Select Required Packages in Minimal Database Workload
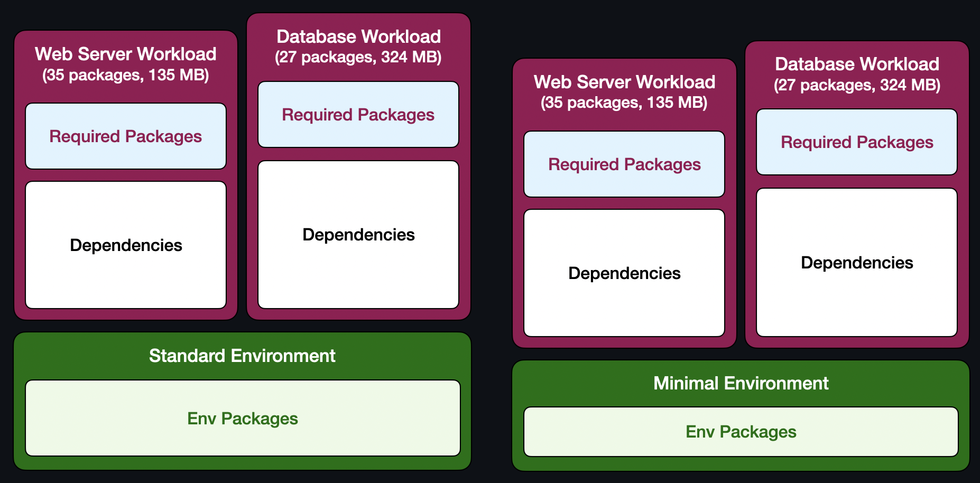The height and width of the screenshot is (483, 980). pos(857,142)
